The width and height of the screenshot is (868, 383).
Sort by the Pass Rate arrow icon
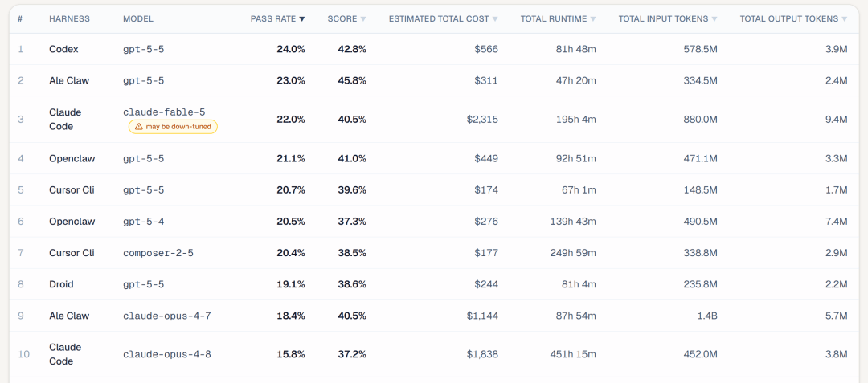(301, 18)
